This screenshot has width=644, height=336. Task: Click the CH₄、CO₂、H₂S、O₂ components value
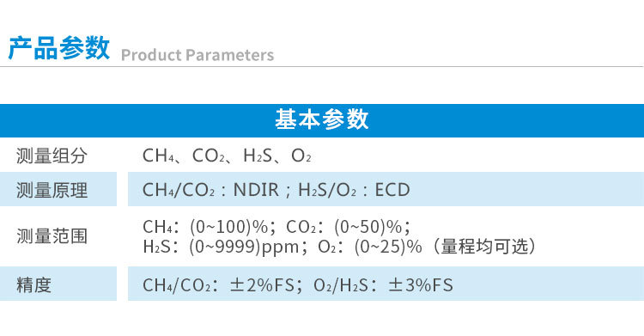point(227,156)
